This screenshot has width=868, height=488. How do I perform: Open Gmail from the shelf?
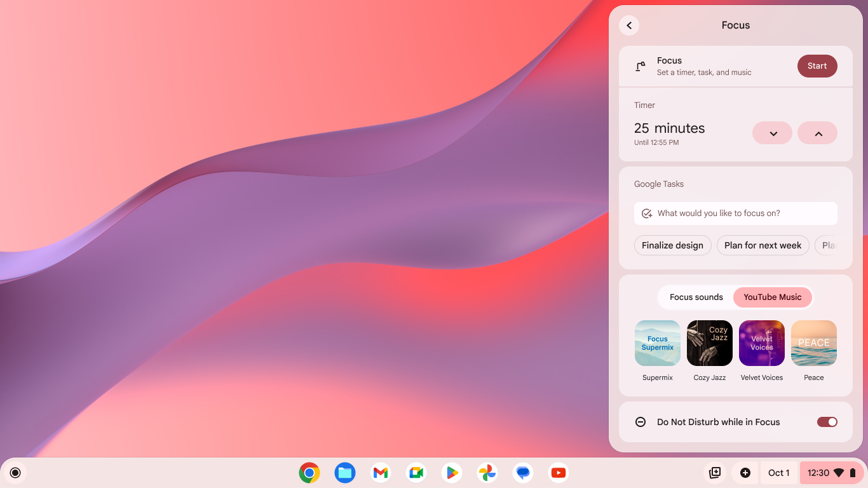380,473
